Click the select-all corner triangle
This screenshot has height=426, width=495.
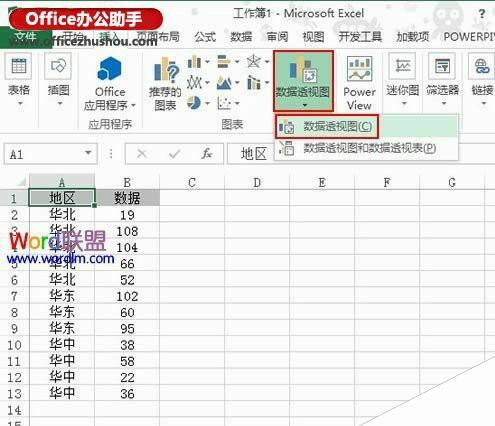(21, 182)
